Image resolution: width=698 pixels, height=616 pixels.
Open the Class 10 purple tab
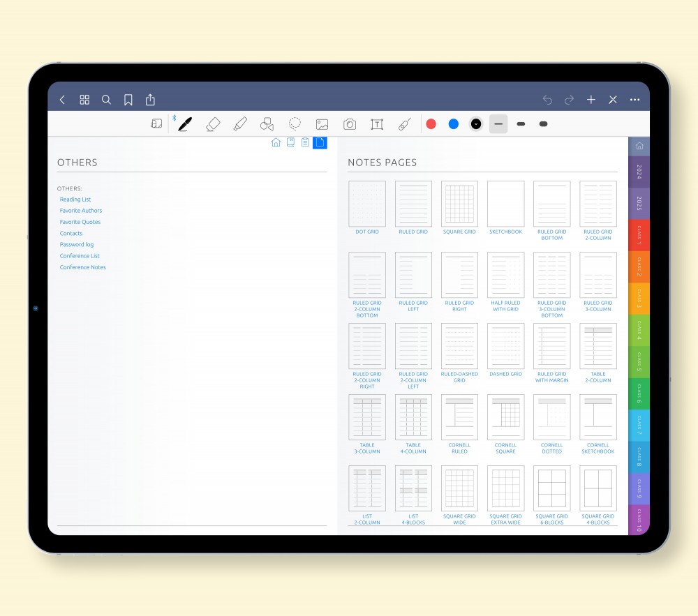pos(639,520)
